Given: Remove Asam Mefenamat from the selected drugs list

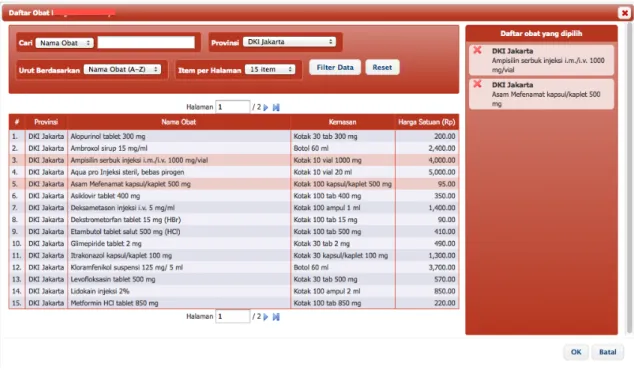Looking at the screenshot, I should 478,84.
